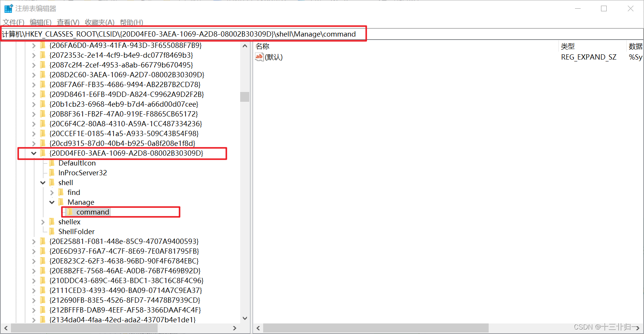Click the tree pane scroll left arrow
The height and width of the screenshot is (334, 644).
(6, 328)
